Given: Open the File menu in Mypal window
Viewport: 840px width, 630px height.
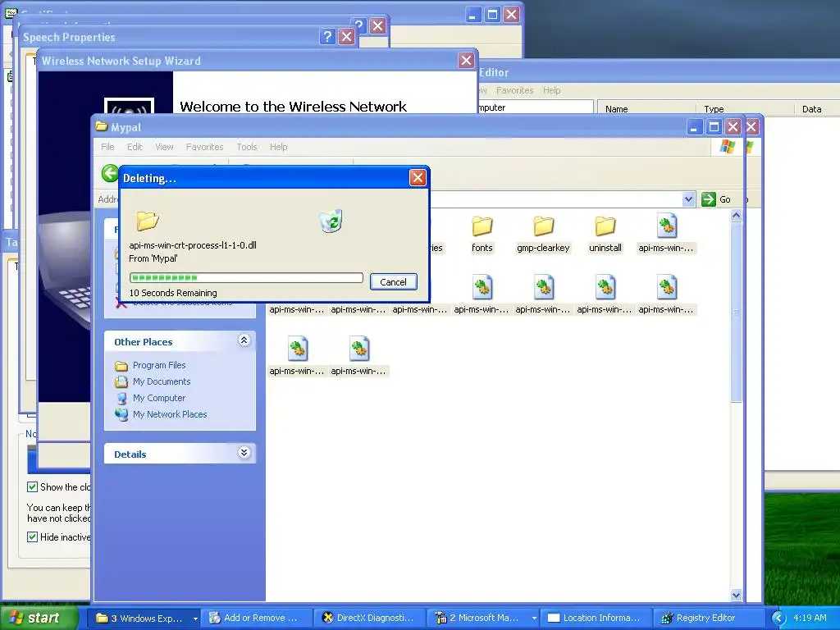Looking at the screenshot, I should click(x=107, y=147).
